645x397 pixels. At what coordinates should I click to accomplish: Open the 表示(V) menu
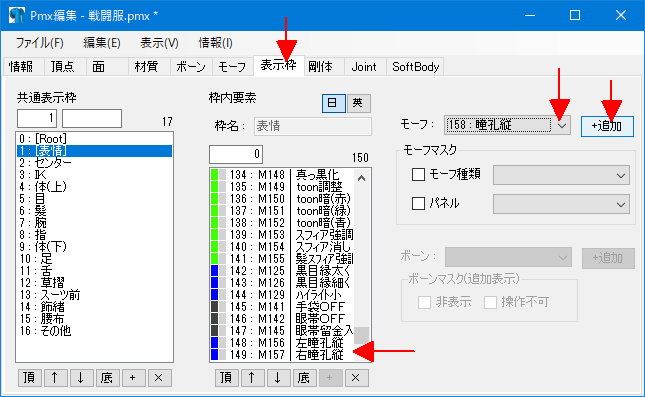coord(159,43)
